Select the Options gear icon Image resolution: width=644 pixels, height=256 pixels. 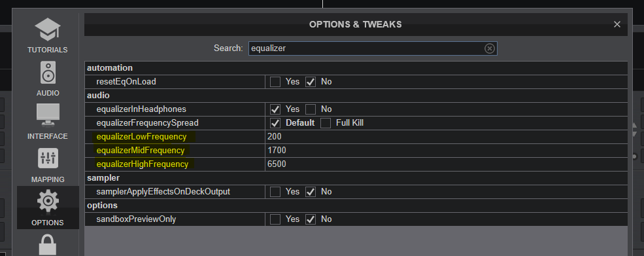(48, 202)
